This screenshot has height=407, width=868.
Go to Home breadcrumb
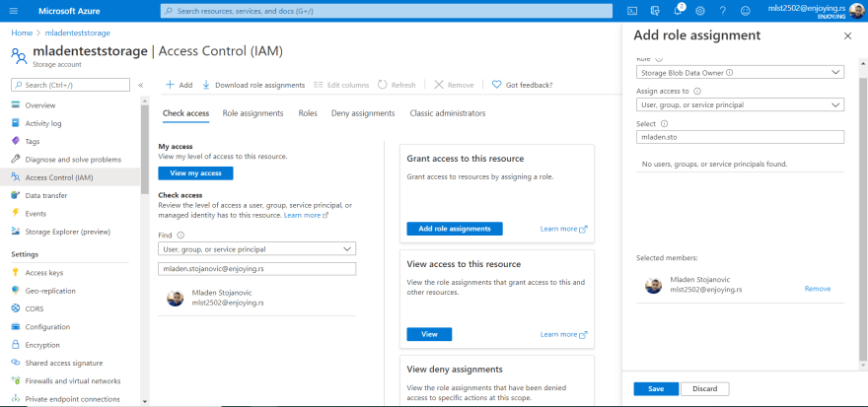22,34
